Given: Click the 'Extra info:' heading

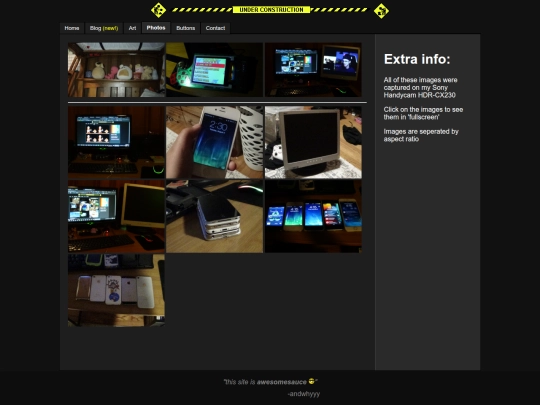Looking at the screenshot, I should coord(417,59).
